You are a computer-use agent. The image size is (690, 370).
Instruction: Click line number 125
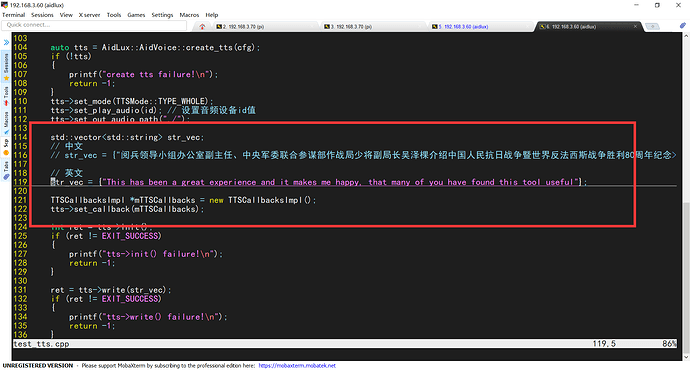[20, 236]
